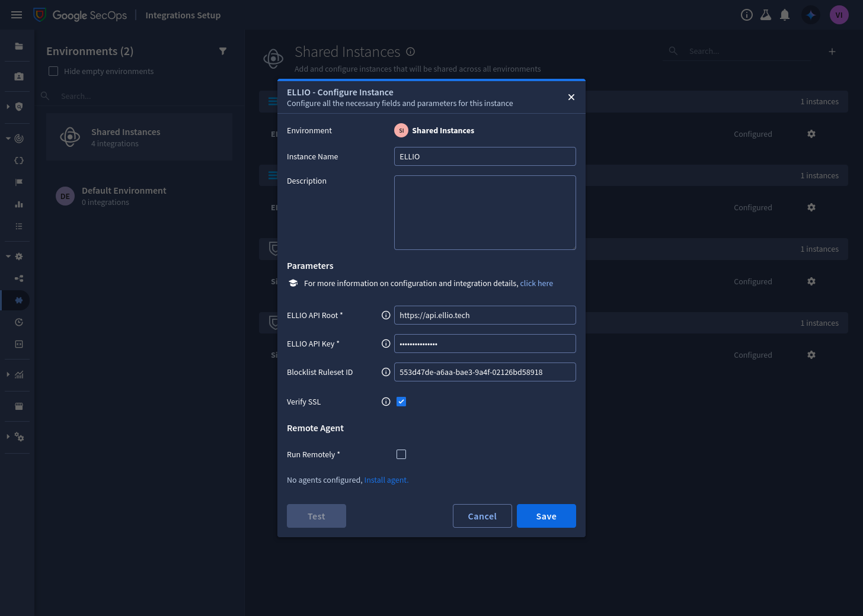Open settings gear of third Configured instance

coord(811,281)
